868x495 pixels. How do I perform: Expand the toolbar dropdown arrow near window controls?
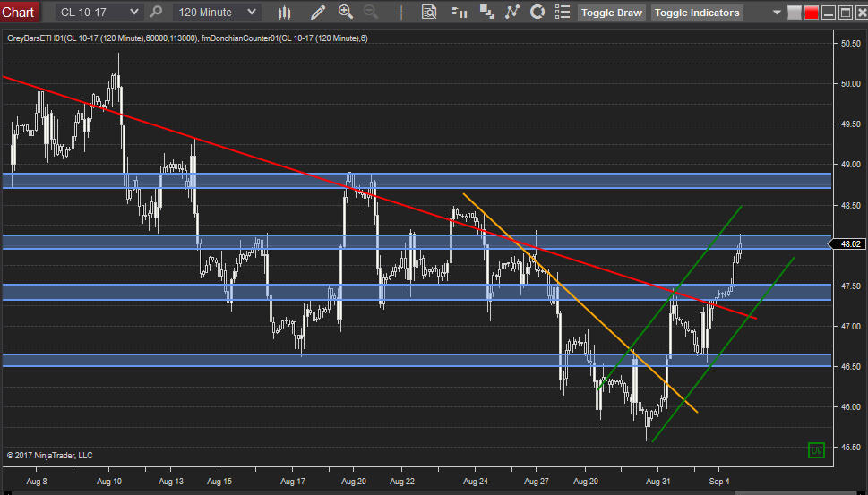coord(777,13)
